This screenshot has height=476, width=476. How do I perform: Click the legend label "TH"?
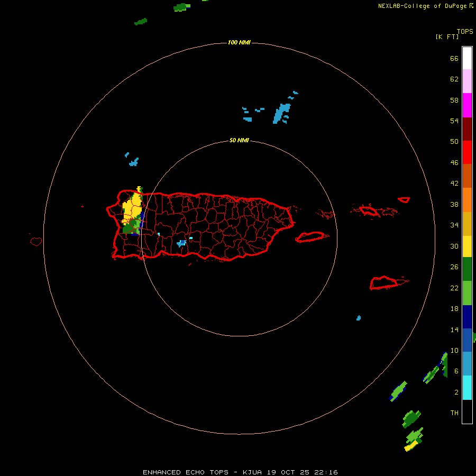pyautogui.click(x=454, y=413)
